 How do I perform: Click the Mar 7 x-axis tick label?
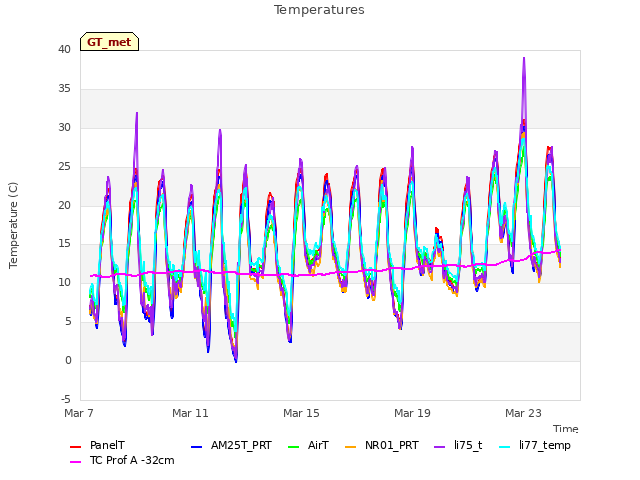click(79, 413)
